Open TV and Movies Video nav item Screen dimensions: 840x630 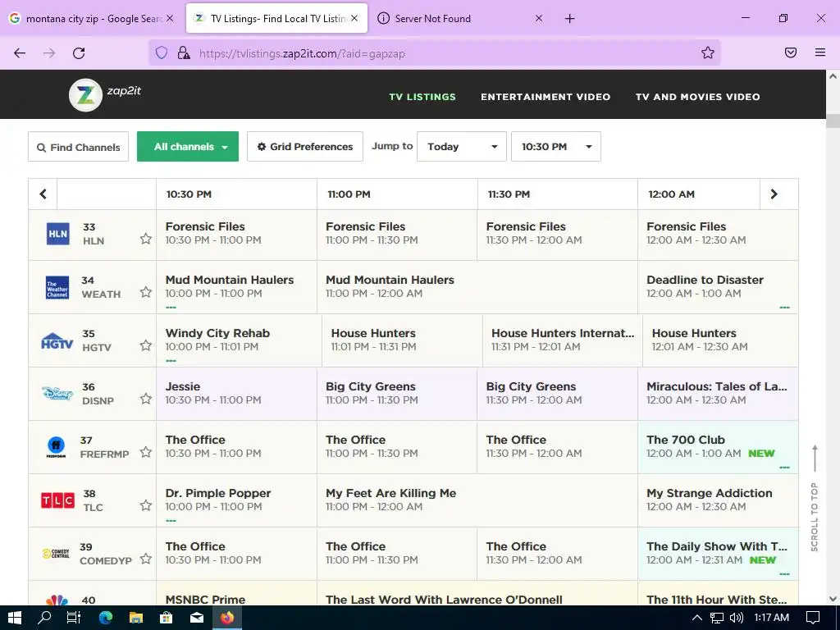[697, 97]
